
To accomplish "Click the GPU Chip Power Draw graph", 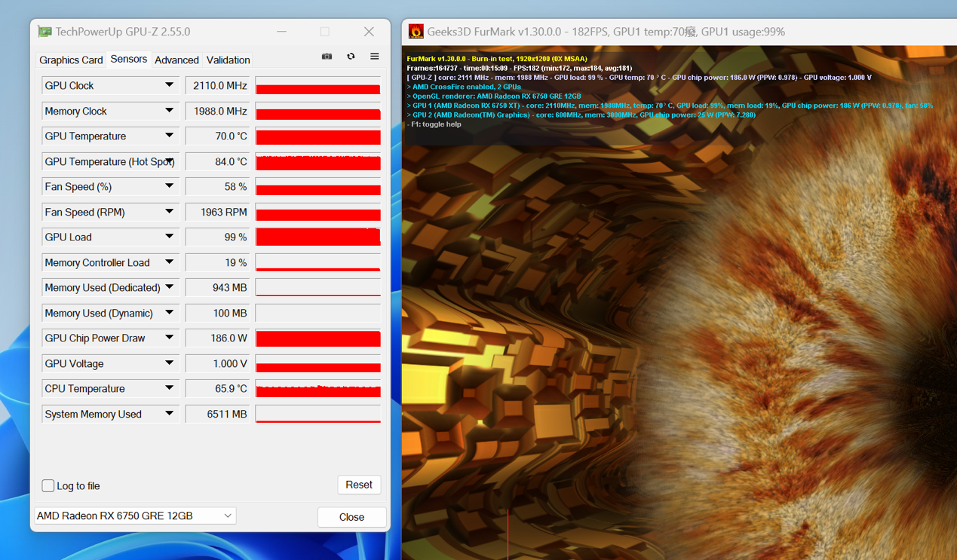I will click(x=318, y=338).
